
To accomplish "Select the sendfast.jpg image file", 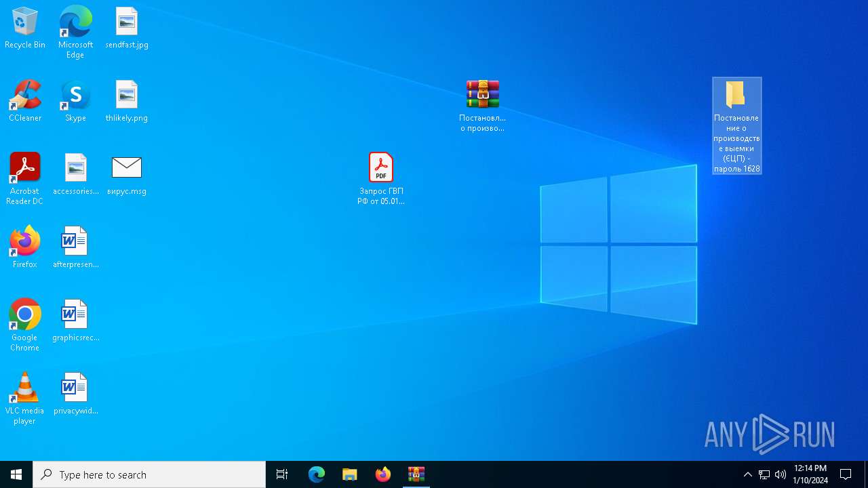I will click(127, 28).
